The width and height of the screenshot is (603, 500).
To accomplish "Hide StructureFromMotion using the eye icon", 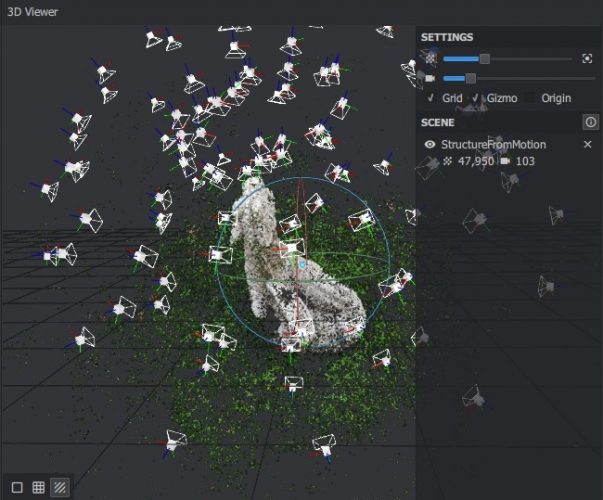I will [x=430, y=145].
